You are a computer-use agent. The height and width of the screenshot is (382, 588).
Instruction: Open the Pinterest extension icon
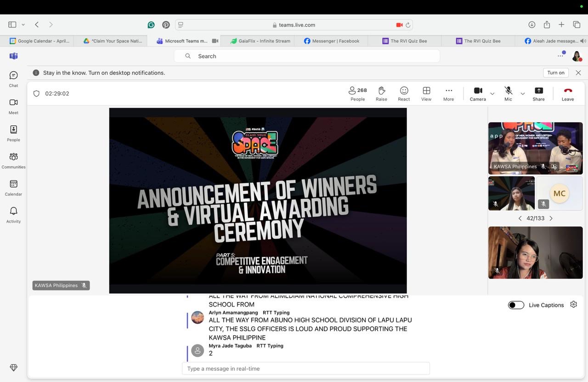[166, 25]
